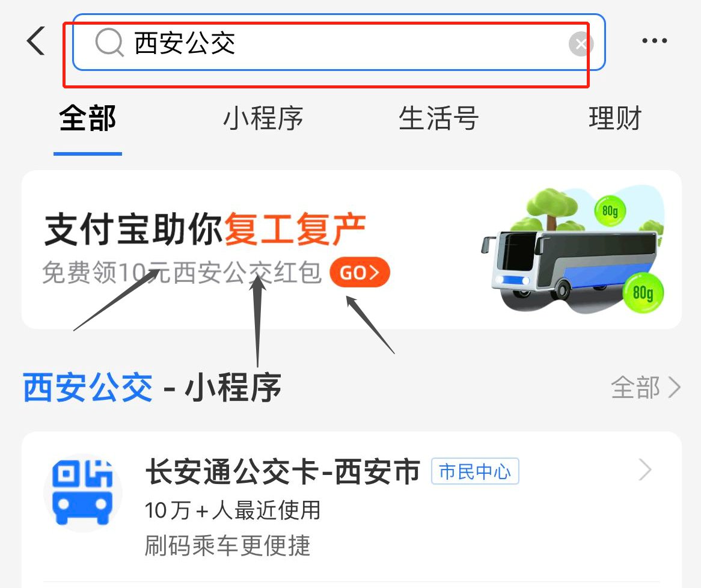Screen dimensions: 701x588
Task: Switch to the 理财 tab
Action: (x=614, y=118)
